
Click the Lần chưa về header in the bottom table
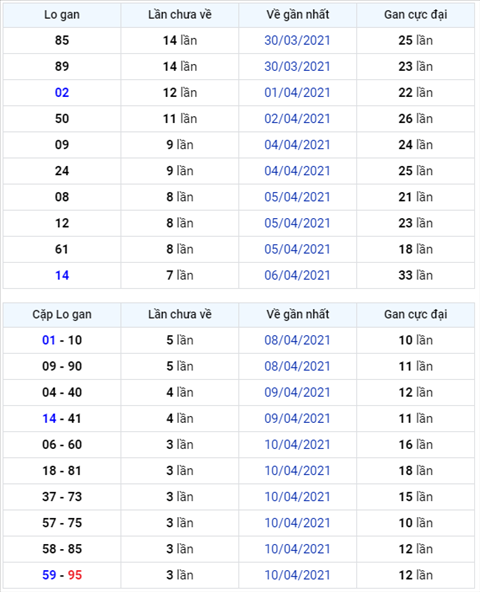point(180,314)
